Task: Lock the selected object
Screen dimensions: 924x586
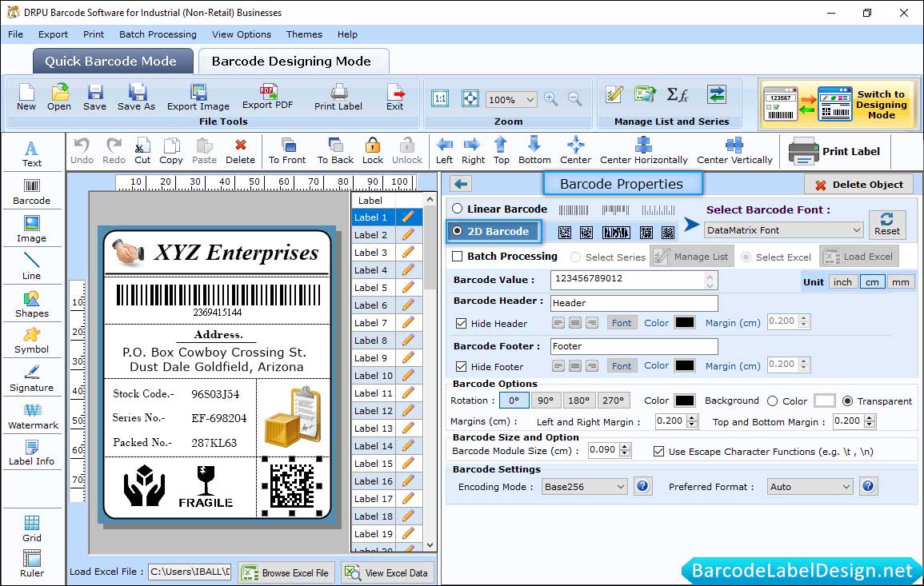Action: tap(373, 151)
